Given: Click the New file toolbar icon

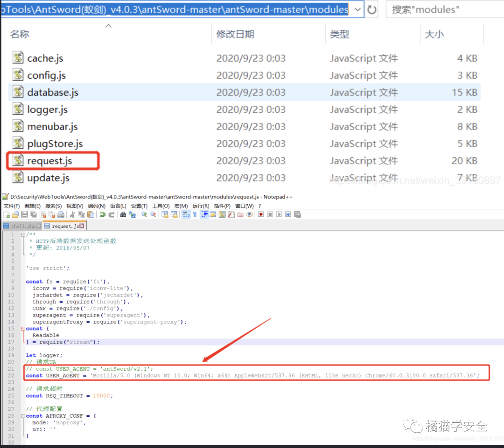Looking at the screenshot, I should click(x=7, y=214).
